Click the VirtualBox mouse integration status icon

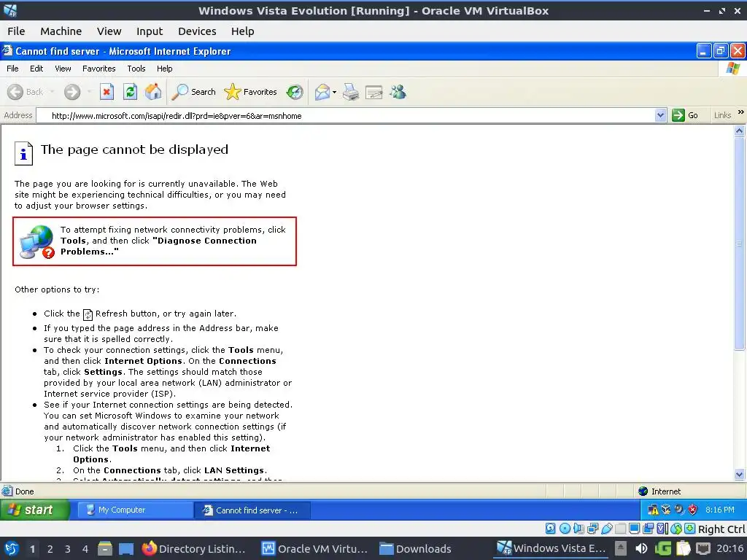tap(676, 529)
